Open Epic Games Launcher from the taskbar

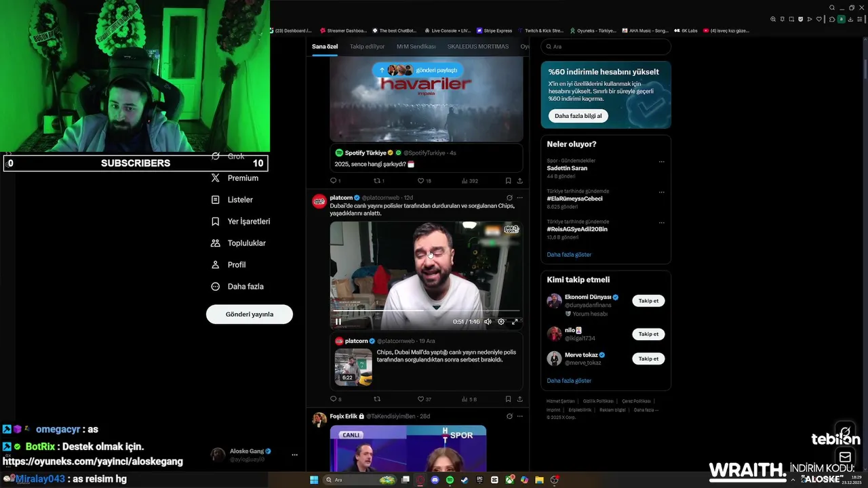pyautogui.click(x=479, y=480)
